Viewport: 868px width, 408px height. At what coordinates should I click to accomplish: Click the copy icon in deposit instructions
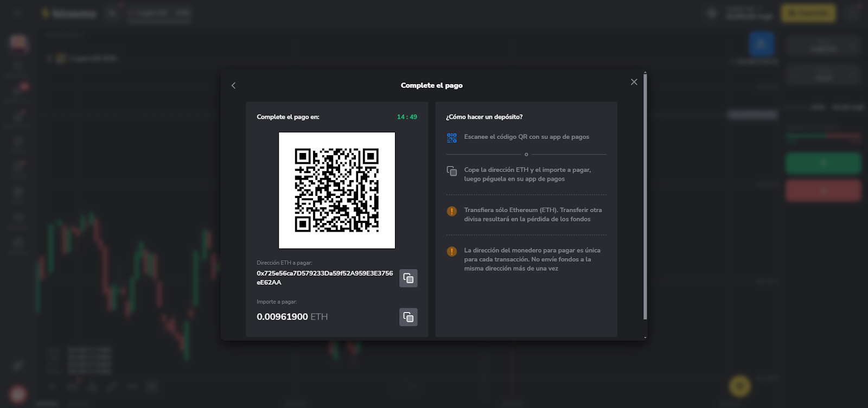tap(451, 171)
